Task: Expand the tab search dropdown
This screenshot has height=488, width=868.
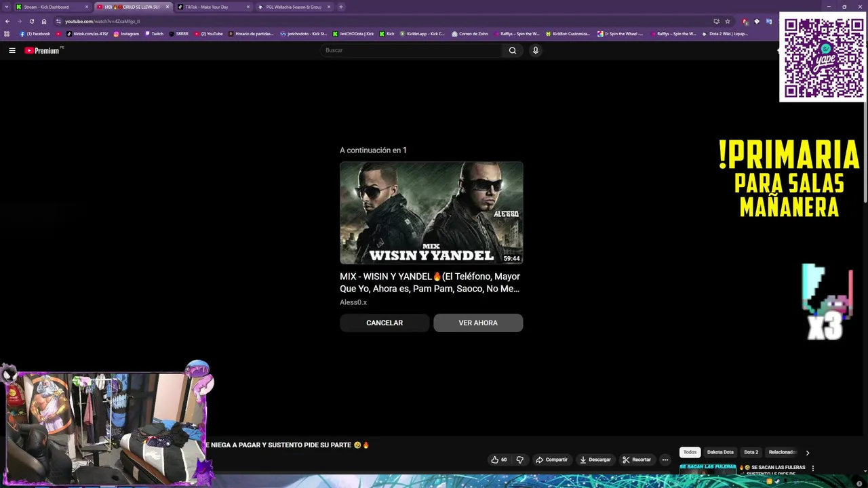Action: coord(5,7)
